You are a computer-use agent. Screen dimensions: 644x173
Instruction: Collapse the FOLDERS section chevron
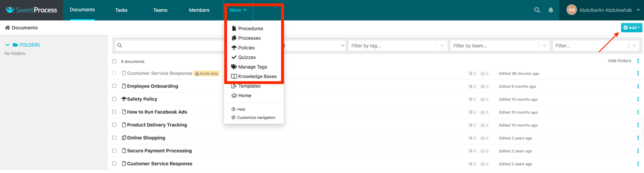[x=7, y=45]
